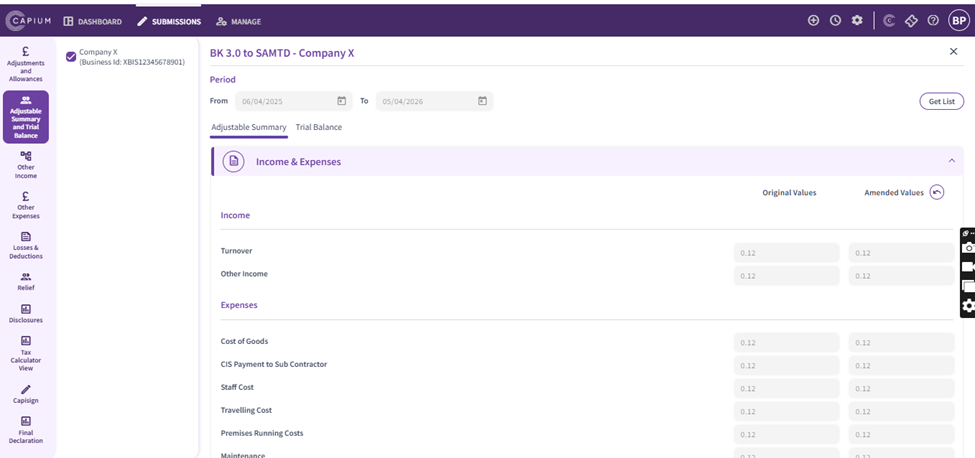Open Relief sidebar item
This screenshot has width=975, height=458.
[25, 282]
